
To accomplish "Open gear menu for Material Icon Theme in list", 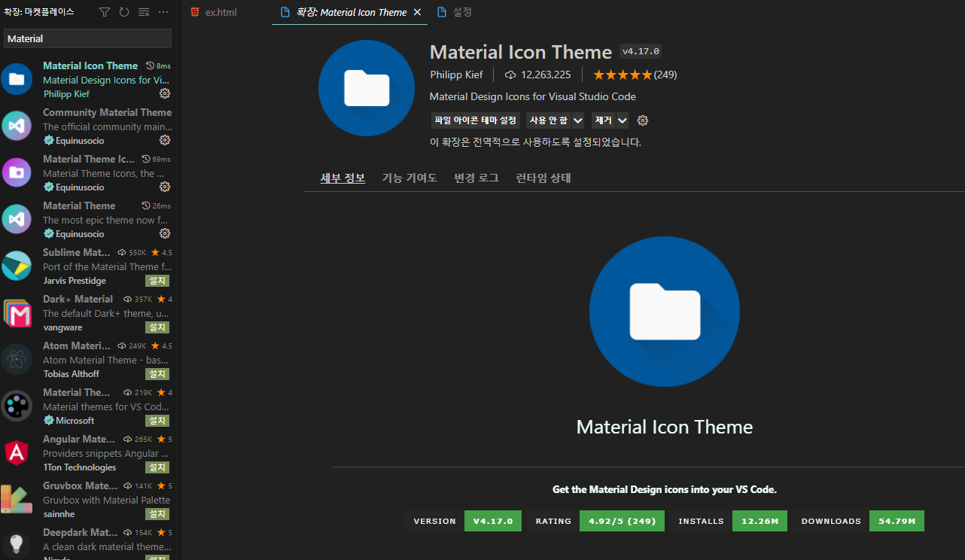I will click(x=165, y=93).
